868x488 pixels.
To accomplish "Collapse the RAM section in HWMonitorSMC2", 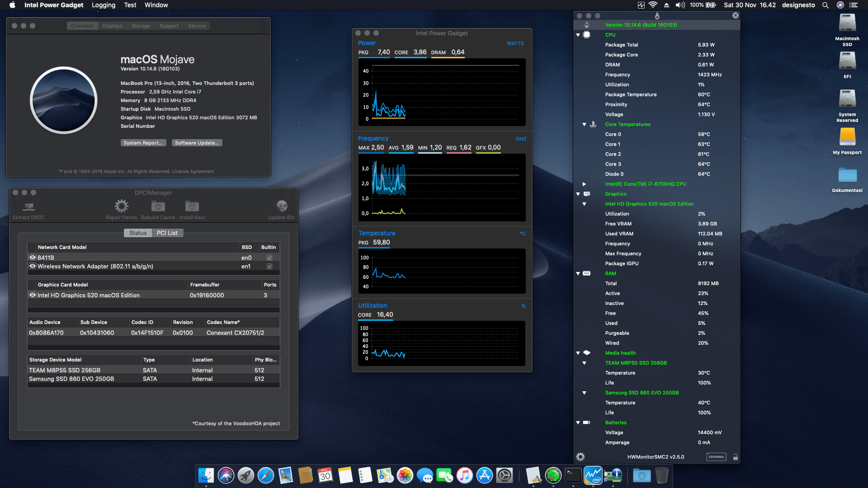I will [578, 273].
